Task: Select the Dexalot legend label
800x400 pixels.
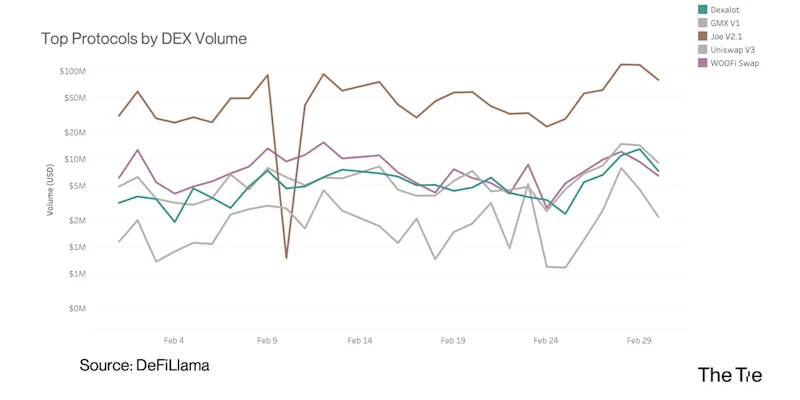Action: [x=722, y=9]
